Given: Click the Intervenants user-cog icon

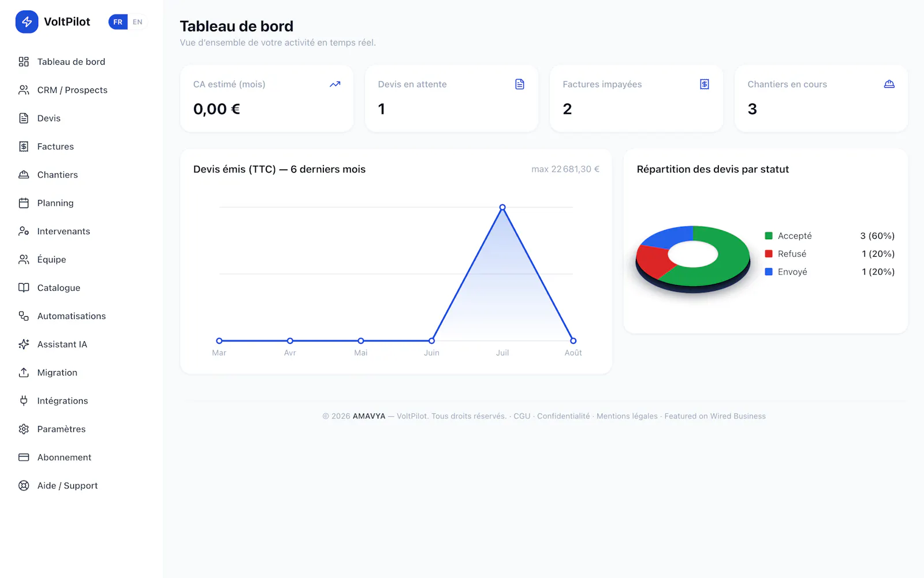Looking at the screenshot, I should coord(24,231).
